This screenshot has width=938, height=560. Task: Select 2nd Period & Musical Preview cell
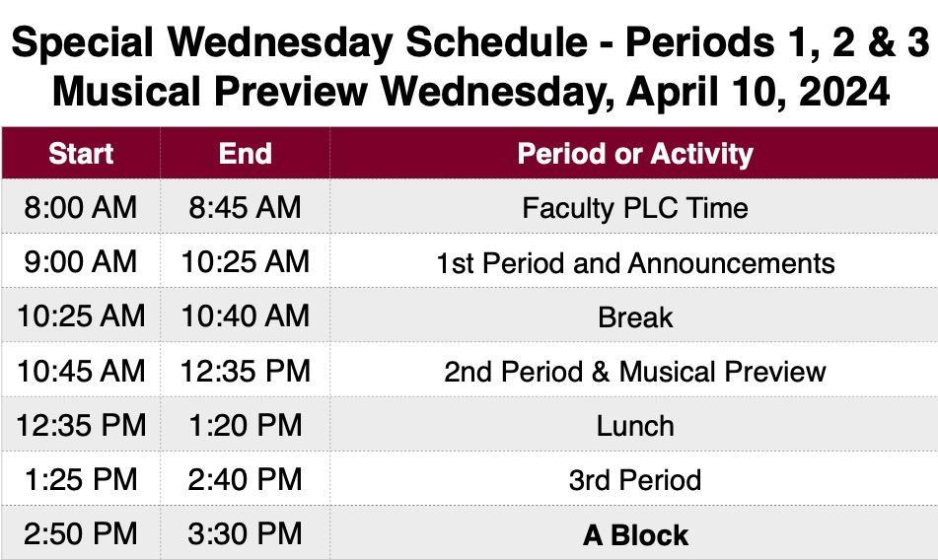coord(634,372)
